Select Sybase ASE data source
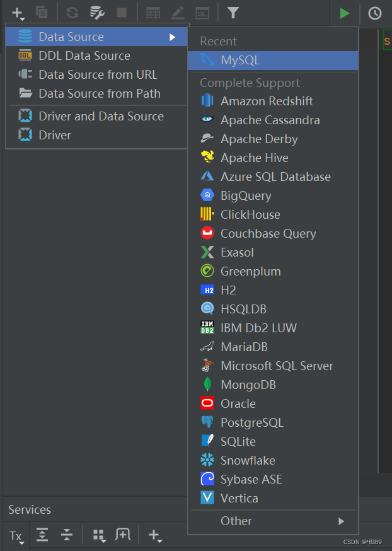This screenshot has height=551, width=392. tap(273, 479)
